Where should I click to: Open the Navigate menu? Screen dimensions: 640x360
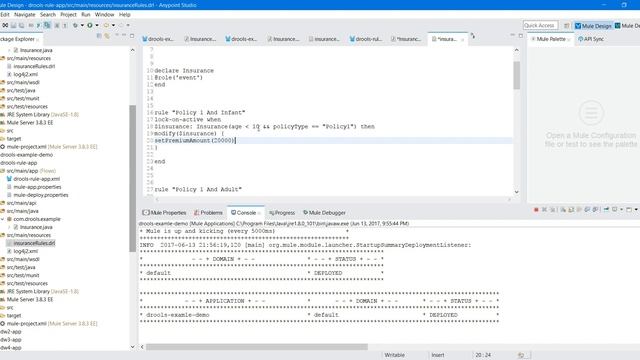tap(24, 14)
